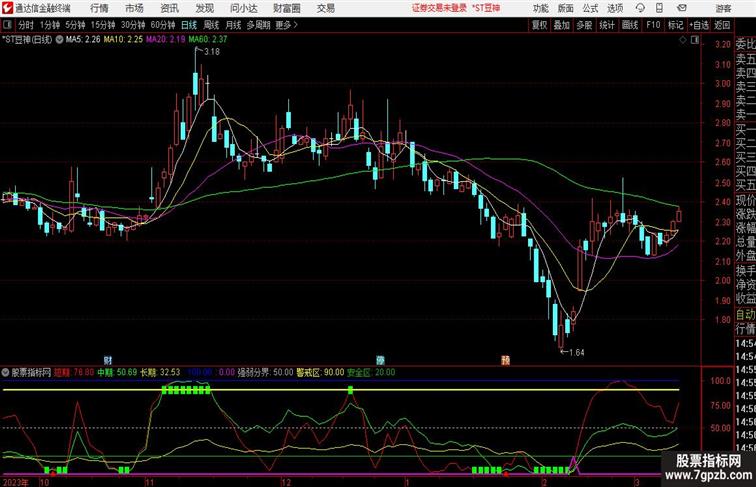Click the 多股 button
756x487 pixels.
584,25
